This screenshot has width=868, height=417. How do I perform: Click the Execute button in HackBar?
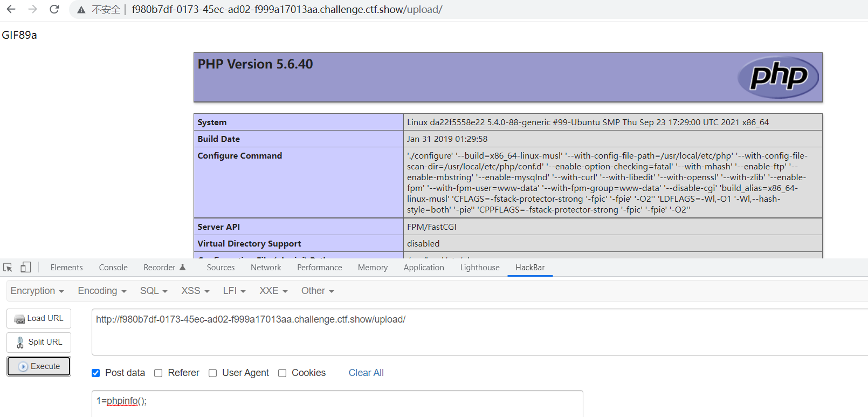point(39,366)
